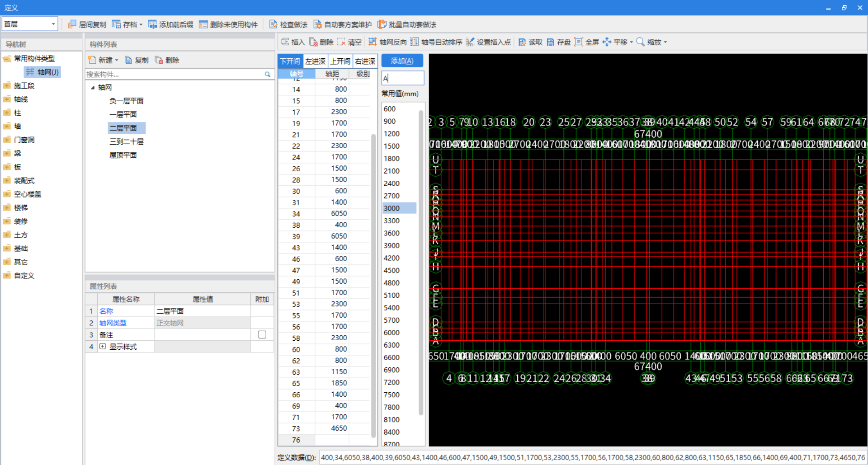Expand 常用构件类型 in navigation tree

pos(7,58)
